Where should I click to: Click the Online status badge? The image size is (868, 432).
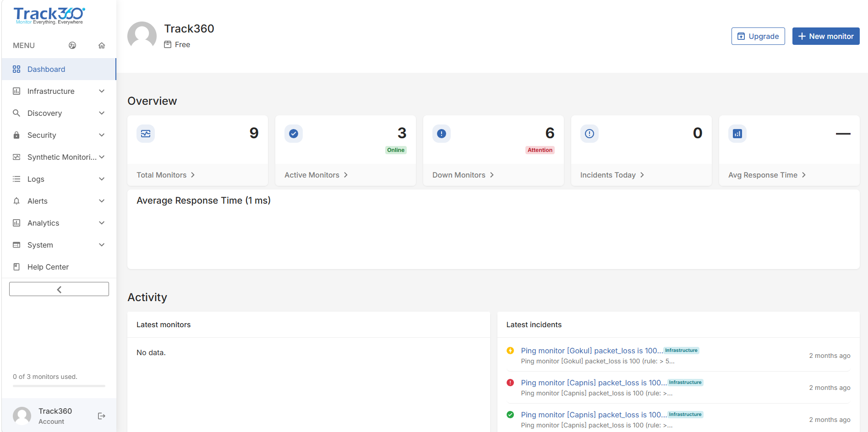[396, 150]
